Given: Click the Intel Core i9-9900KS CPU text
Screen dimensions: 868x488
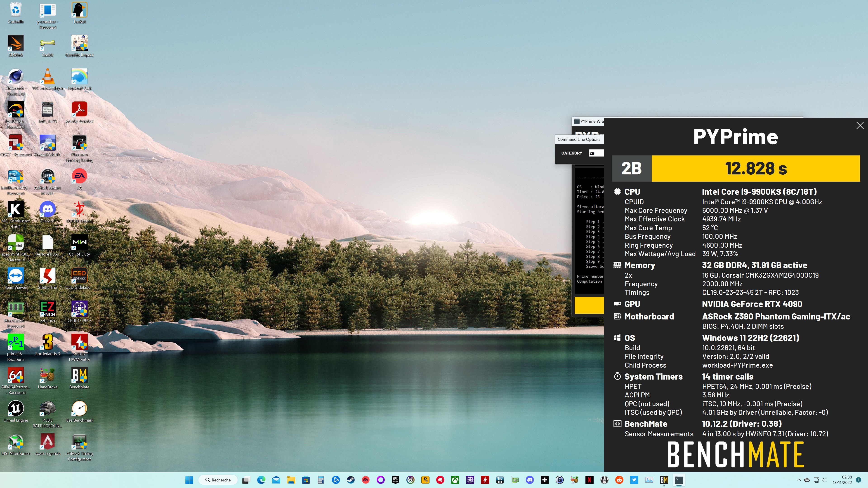Looking at the screenshot, I should [x=759, y=192].
